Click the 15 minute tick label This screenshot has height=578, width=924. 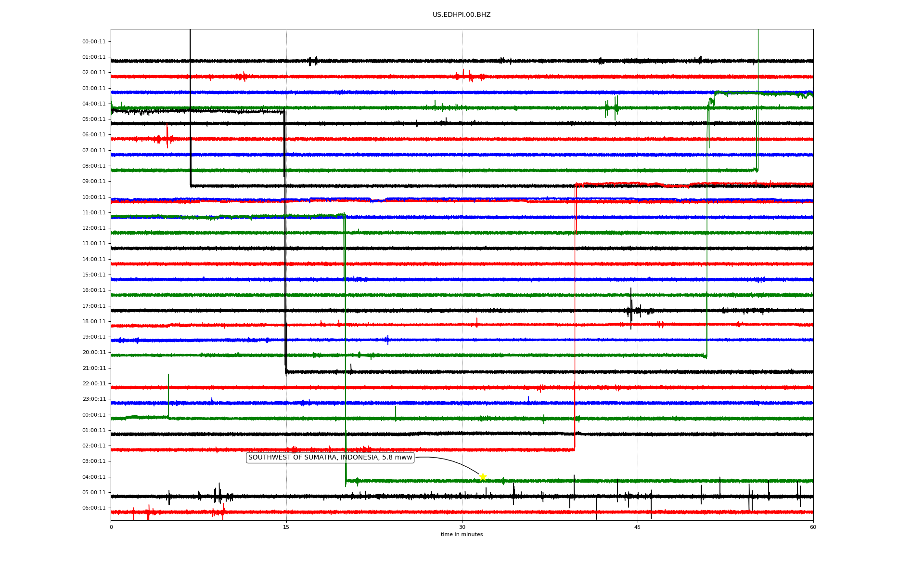(286, 527)
